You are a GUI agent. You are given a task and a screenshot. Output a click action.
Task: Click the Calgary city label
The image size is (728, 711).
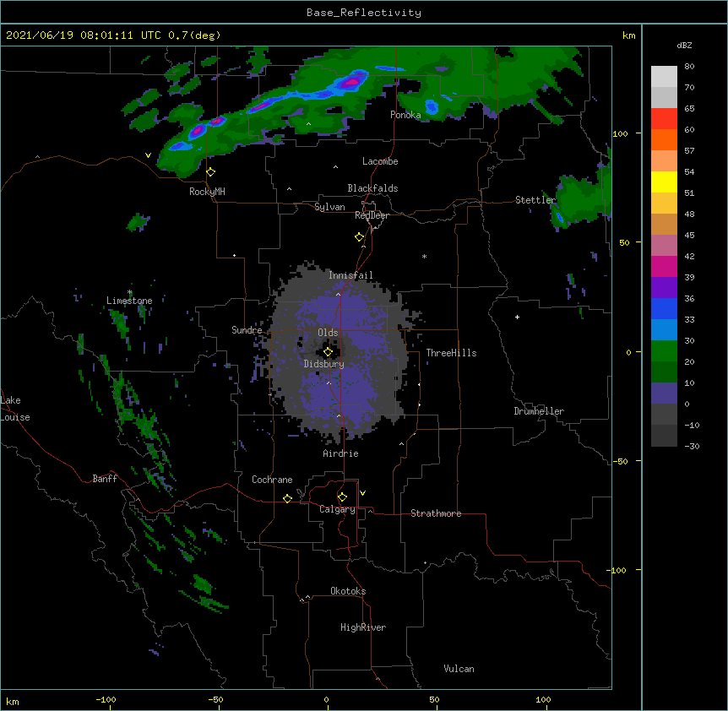pyautogui.click(x=337, y=509)
